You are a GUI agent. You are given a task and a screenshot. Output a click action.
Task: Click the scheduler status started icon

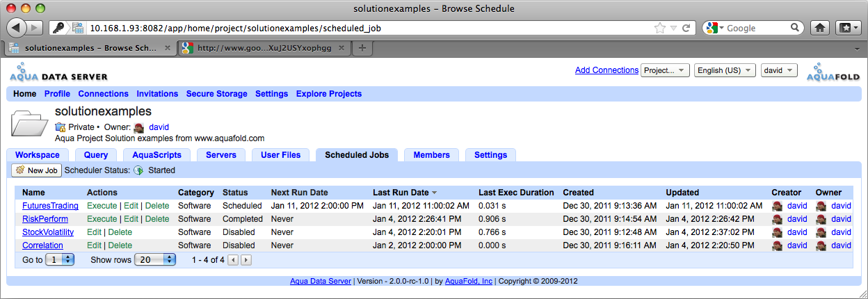point(138,170)
